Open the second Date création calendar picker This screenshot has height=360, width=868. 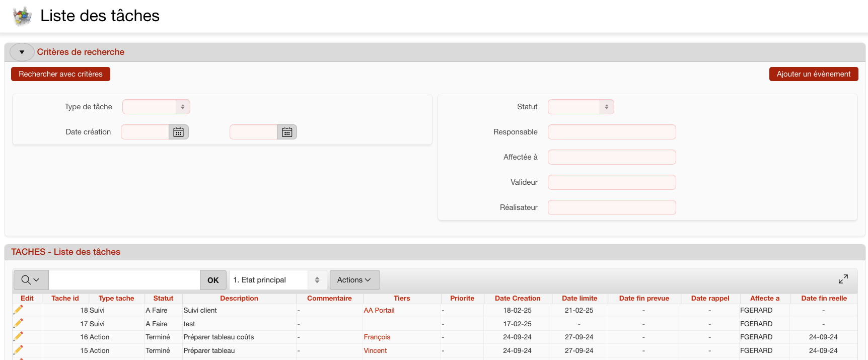287,132
